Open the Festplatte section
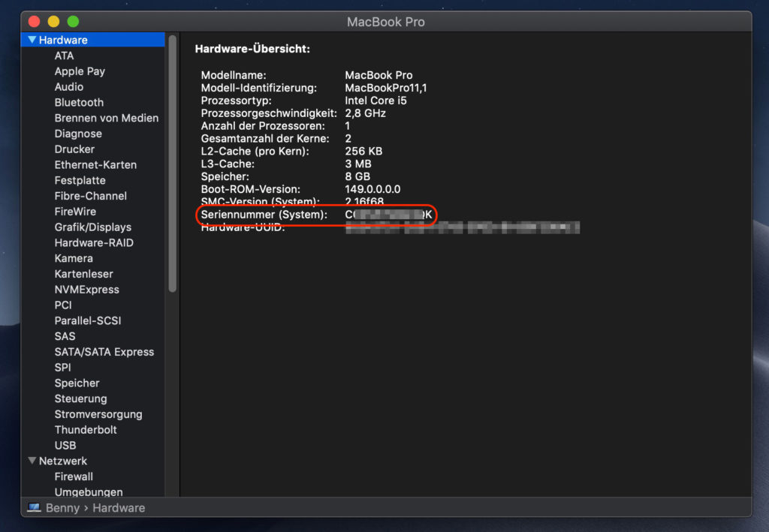 coord(80,180)
